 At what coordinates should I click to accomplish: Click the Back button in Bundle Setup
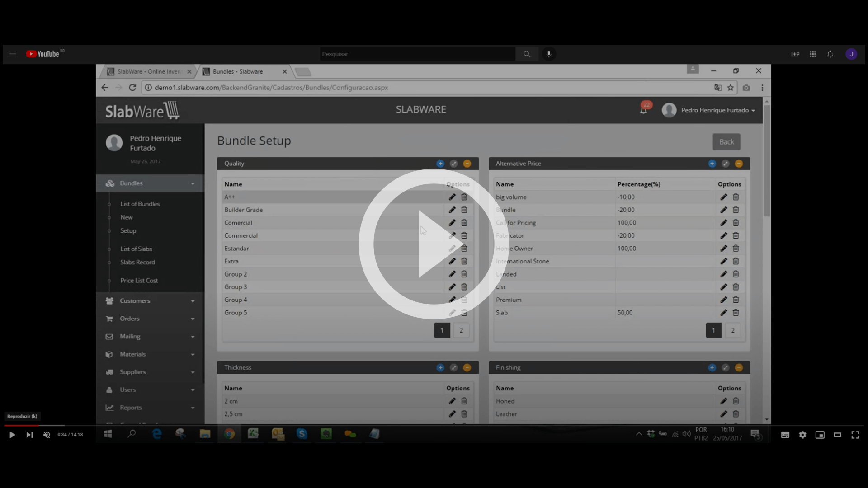pos(726,142)
